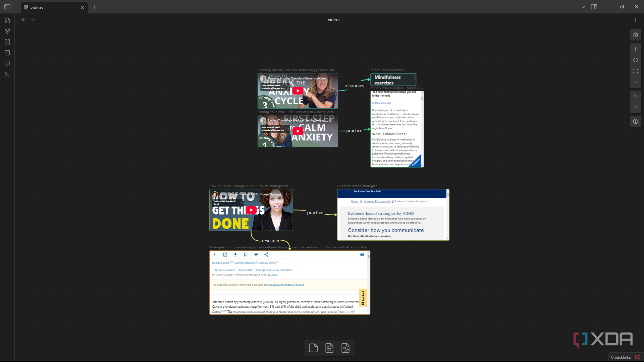Navigate back with left arrow
Viewport: 644px width, 362px height.
[23, 20]
